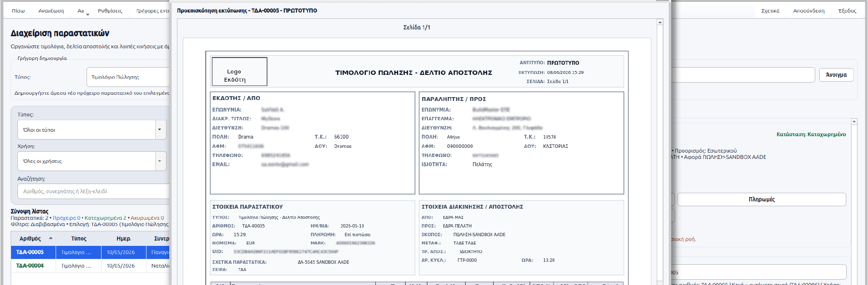Click the Σελίδα 1/1 page label
This screenshot has height=285, width=868.
(x=417, y=28)
